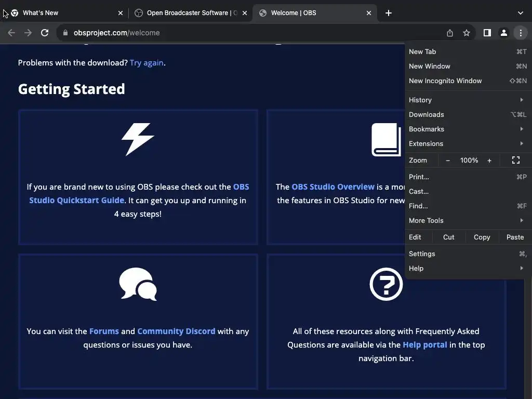
Task: Bookmark this page with star icon
Action: click(467, 33)
